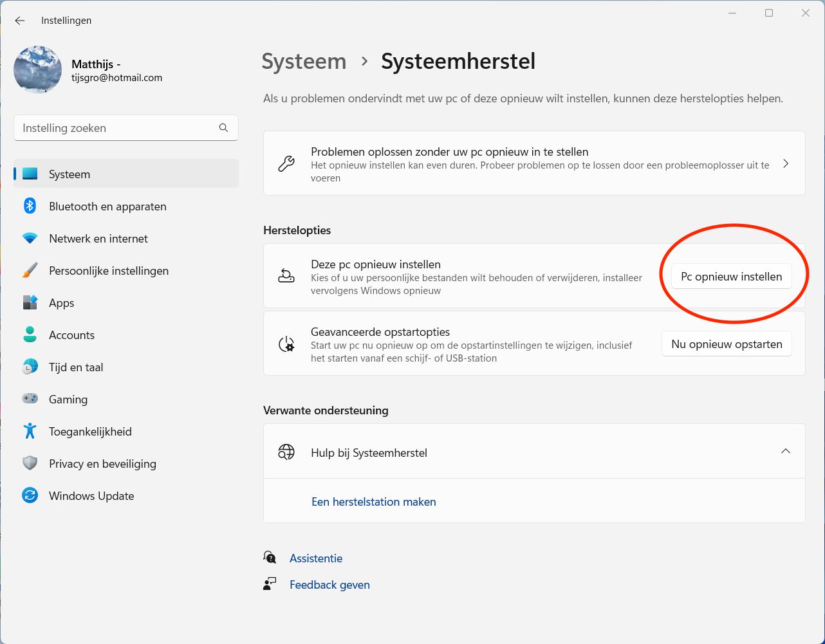Click the Gaming controller icon
Image resolution: width=825 pixels, height=644 pixels.
[x=30, y=399]
